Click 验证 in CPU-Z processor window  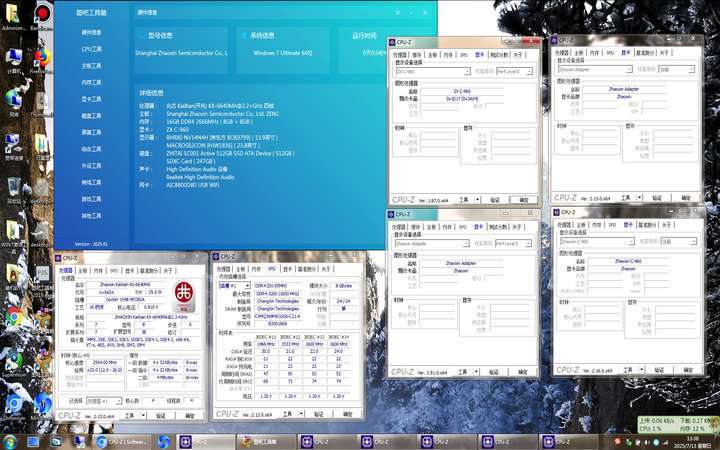[161, 416]
